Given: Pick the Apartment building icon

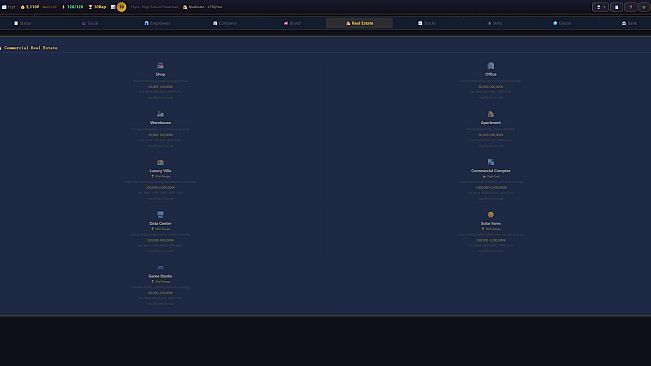Looking at the screenshot, I should (491, 114).
